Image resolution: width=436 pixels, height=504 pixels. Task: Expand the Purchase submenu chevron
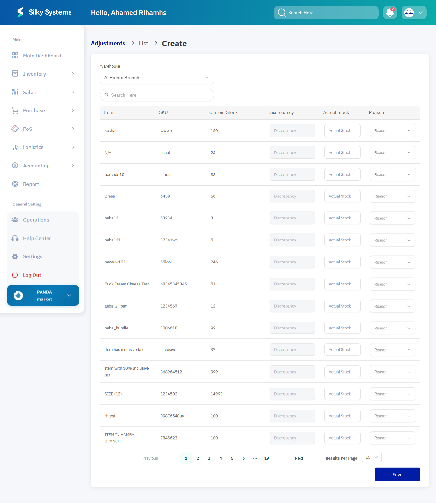[73, 110]
